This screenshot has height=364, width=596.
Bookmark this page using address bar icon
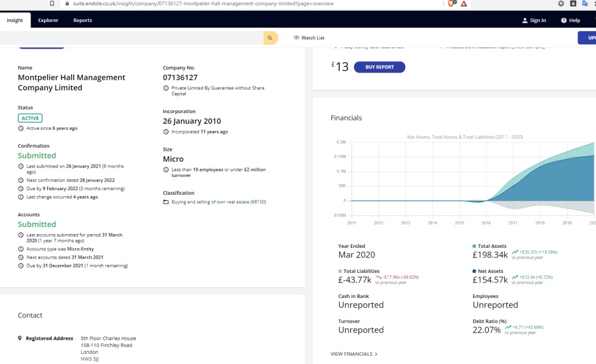[52, 4]
